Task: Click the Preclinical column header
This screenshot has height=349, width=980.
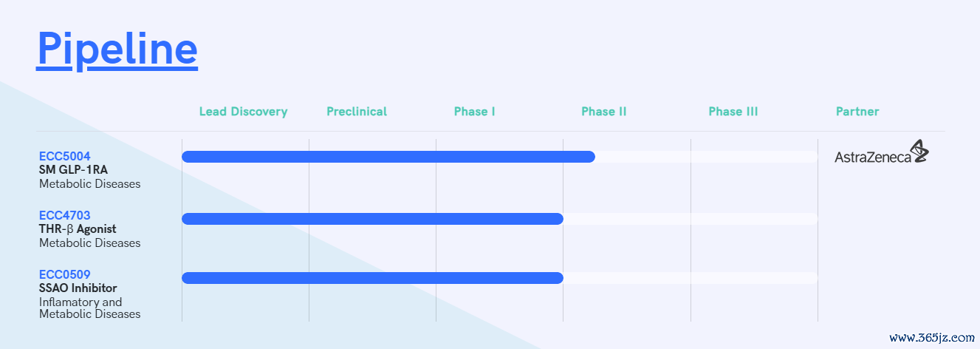Action: coord(357,112)
